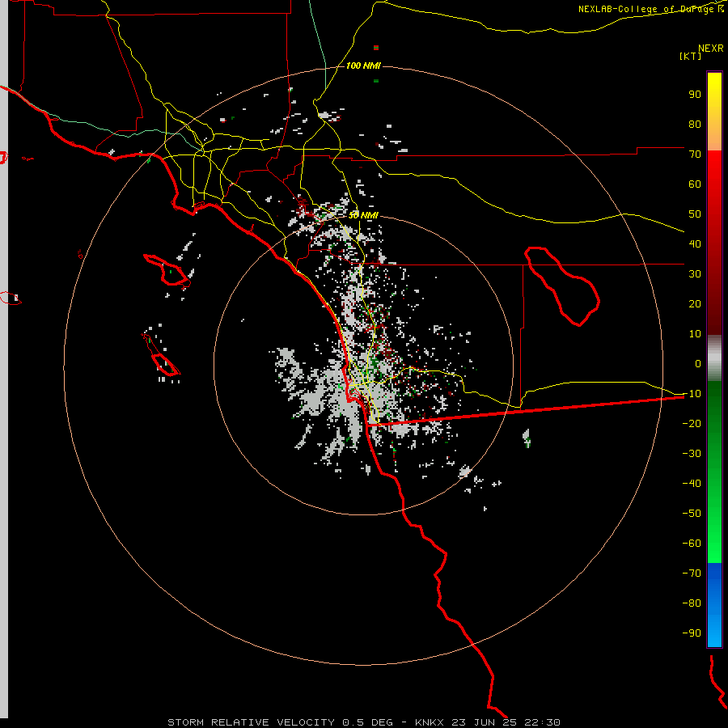Image resolution: width=728 pixels, height=728 pixels.
Task: Click the '100 NMI' range ring label
Action: (363, 66)
